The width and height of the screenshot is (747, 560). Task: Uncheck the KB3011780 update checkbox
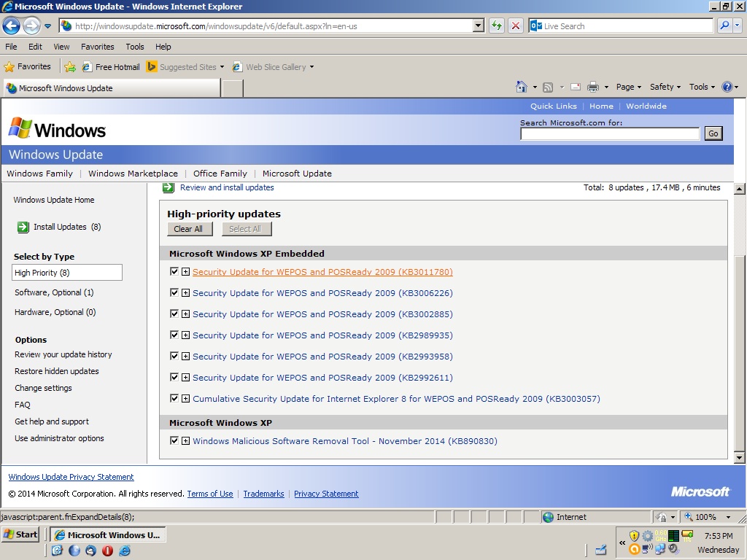pos(174,271)
